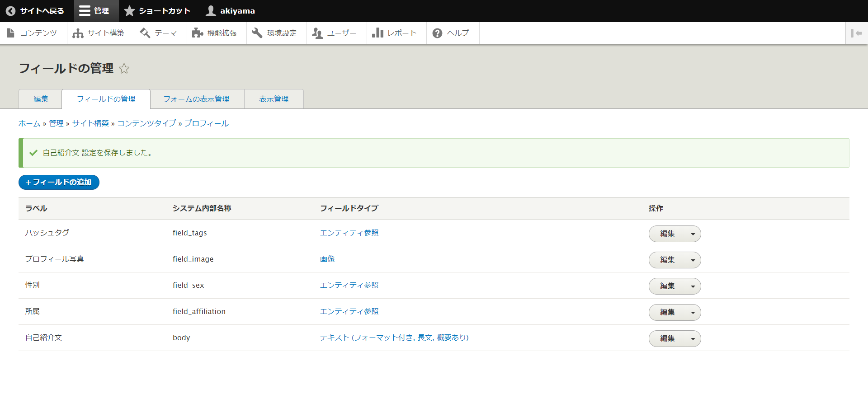This screenshot has height=408, width=868.
Task: Click the コンテンツタイプ breadcrumb link
Action: pos(146,123)
